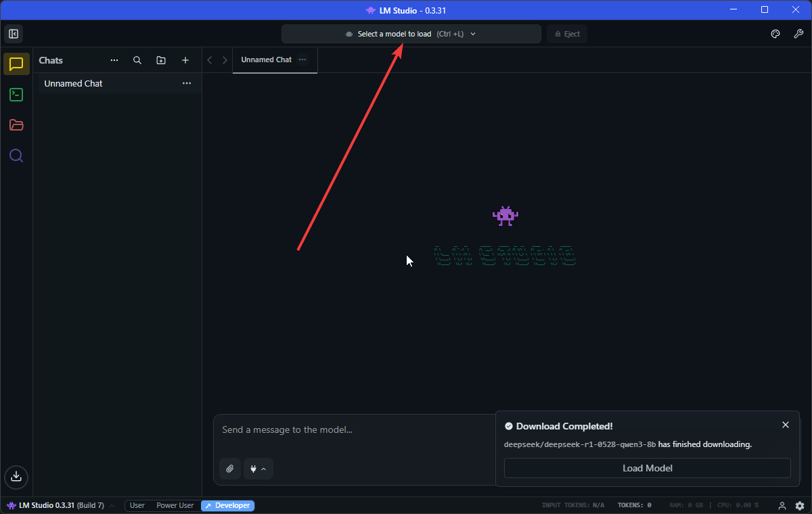Viewport: 812px width, 514px height.
Task: Switch to User mode
Action: [137, 506]
